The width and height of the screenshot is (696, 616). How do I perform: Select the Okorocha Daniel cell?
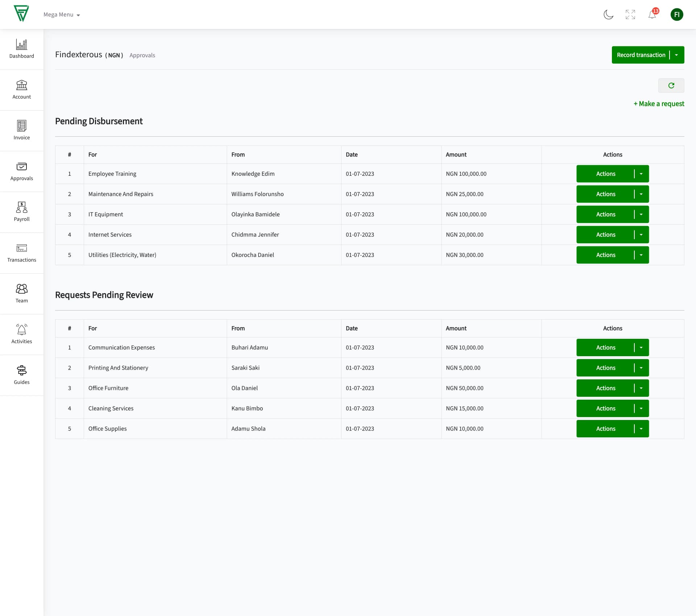point(284,255)
